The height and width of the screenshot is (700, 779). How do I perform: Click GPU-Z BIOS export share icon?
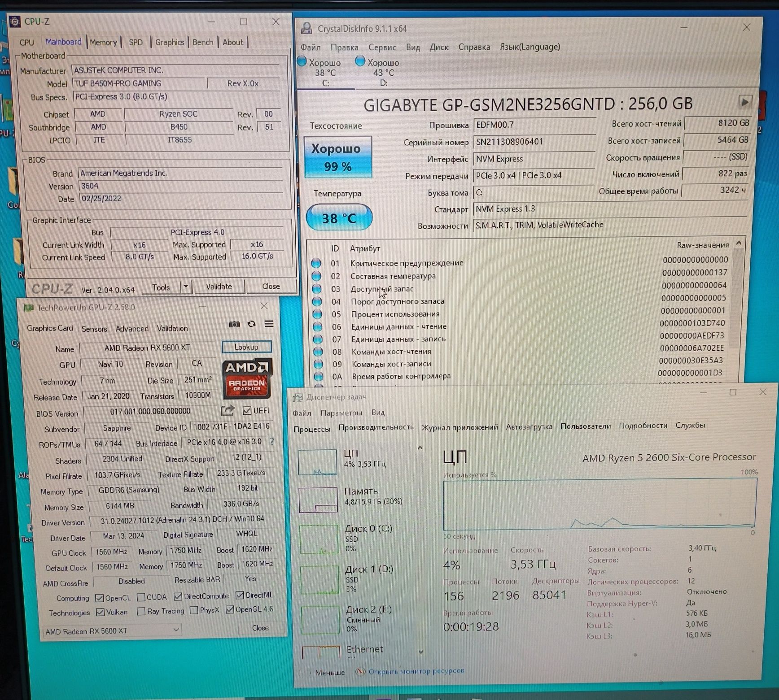228,410
